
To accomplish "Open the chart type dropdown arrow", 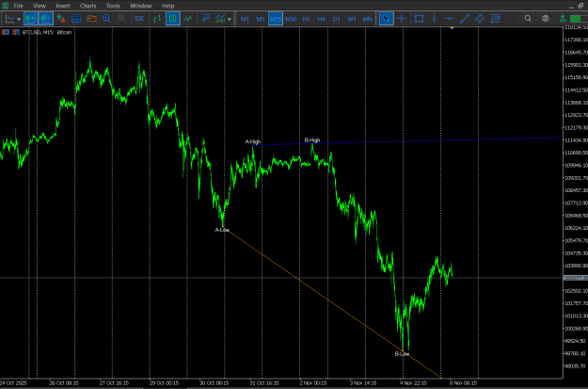I will pos(19,19).
